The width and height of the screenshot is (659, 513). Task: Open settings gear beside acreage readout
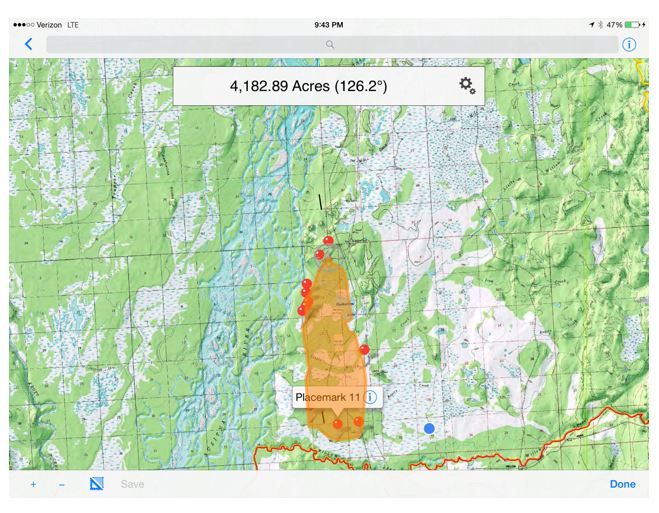pos(467,86)
